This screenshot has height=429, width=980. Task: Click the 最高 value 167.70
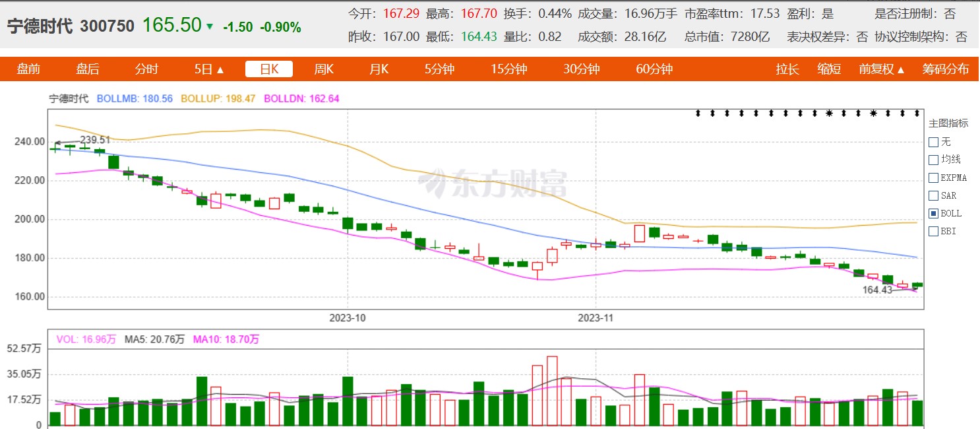pos(479,13)
